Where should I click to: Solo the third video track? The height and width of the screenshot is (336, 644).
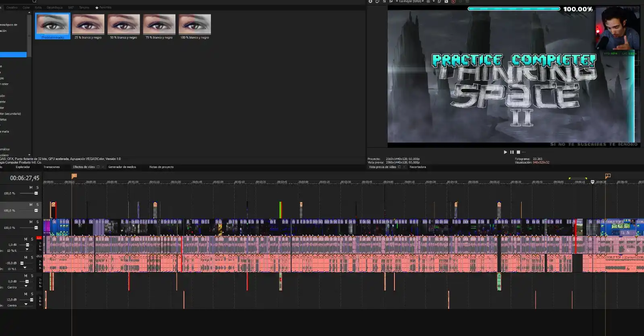click(x=37, y=222)
